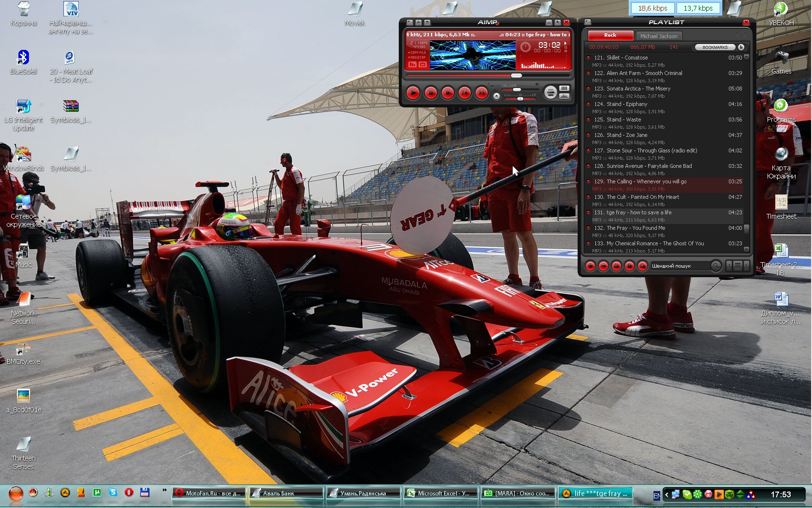Stop playback in AIMP

coord(448,93)
